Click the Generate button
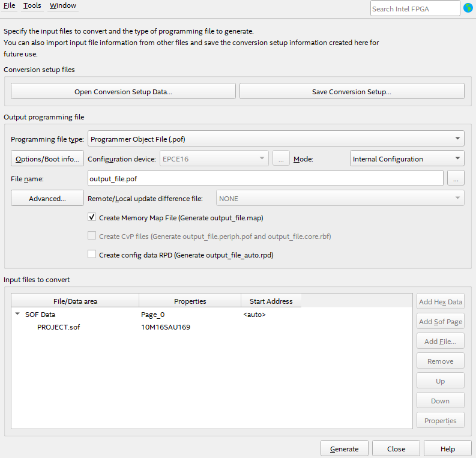 point(345,448)
